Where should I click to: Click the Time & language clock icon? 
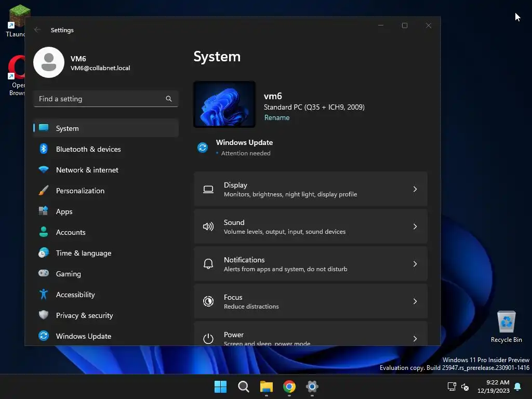click(44, 253)
